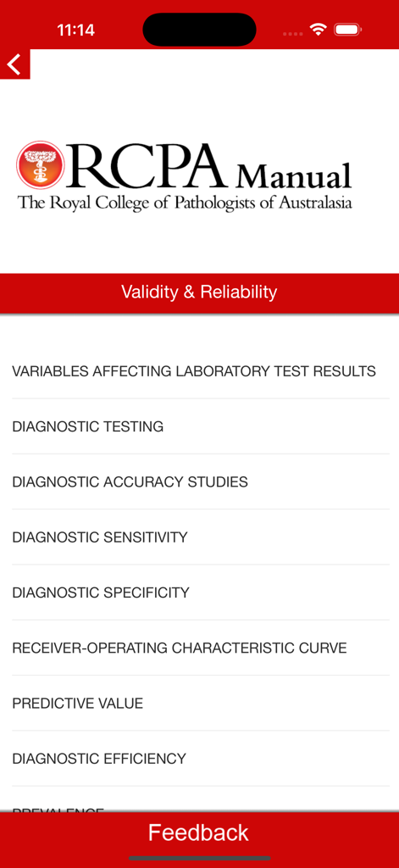Image resolution: width=399 pixels, height=868 pixels.
Task: Tap the cellular signal dots
Action: (x=293, y=34)
